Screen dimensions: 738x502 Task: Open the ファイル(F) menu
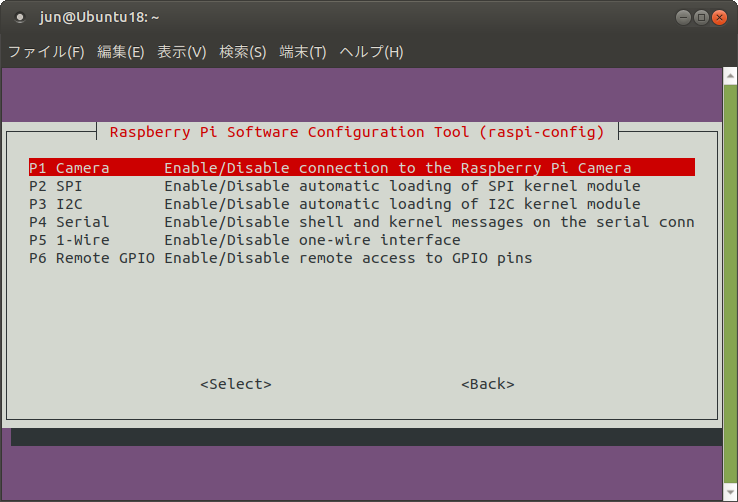pos(46,52)
